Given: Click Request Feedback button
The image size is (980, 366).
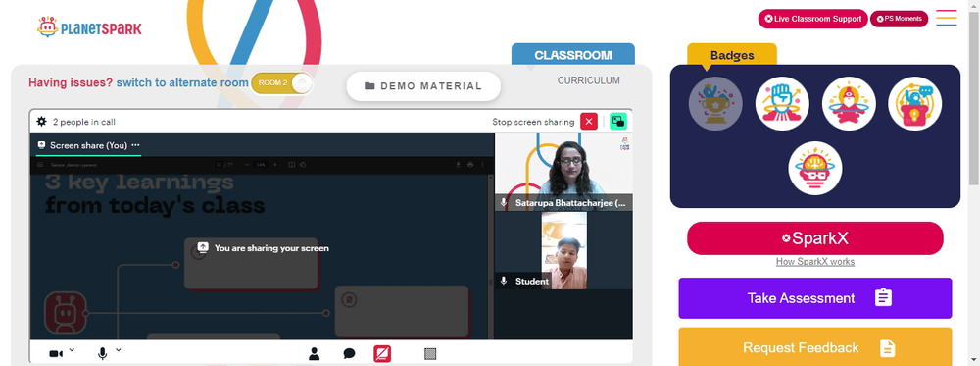Looking at the screenshot, I should click(815, 347).
